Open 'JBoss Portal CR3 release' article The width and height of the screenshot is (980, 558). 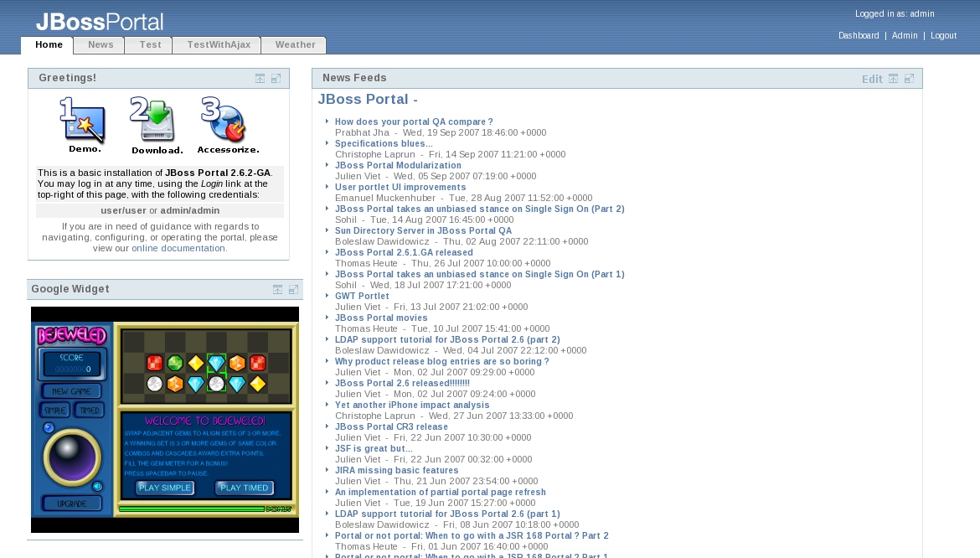click(x=391, y=426)
